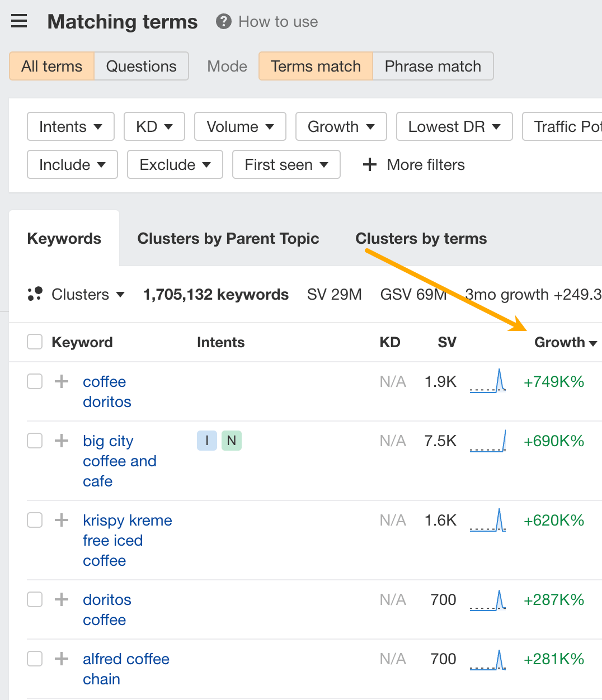The image size is (602, 700).
Task: Click the plus icon for More filters
Action: pos(369,164)
